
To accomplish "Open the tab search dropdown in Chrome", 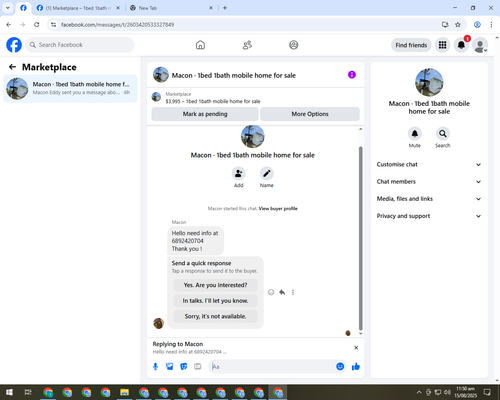I will point(8,8).
